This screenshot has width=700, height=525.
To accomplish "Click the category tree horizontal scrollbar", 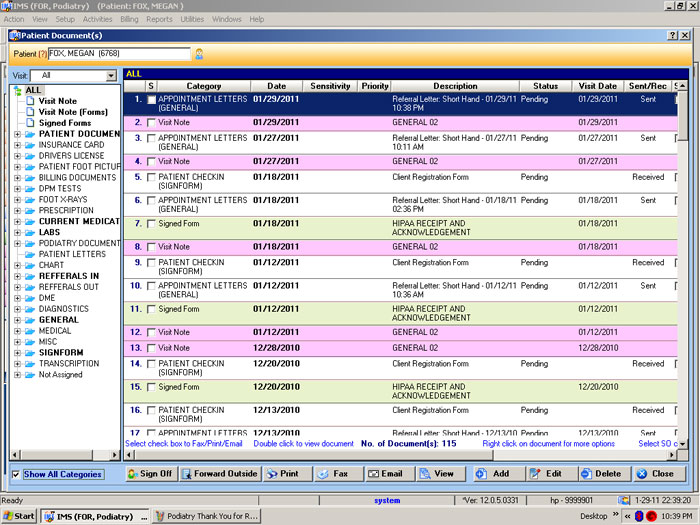I will [65, 455].
